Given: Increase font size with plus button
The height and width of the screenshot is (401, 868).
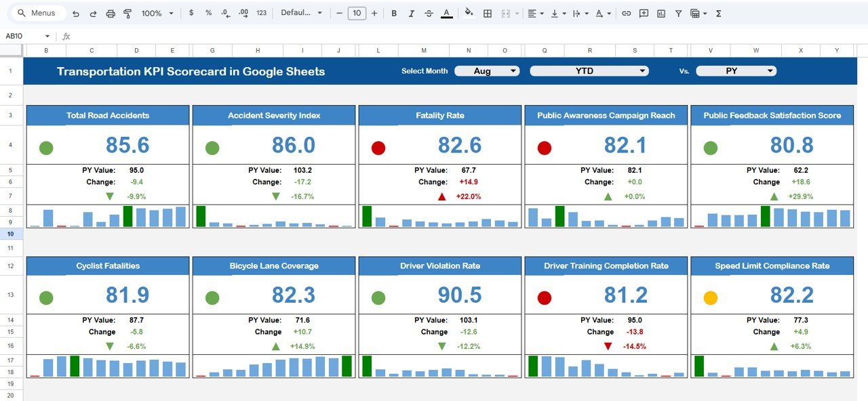Looking at the screenshot, I should coord(372,13).
